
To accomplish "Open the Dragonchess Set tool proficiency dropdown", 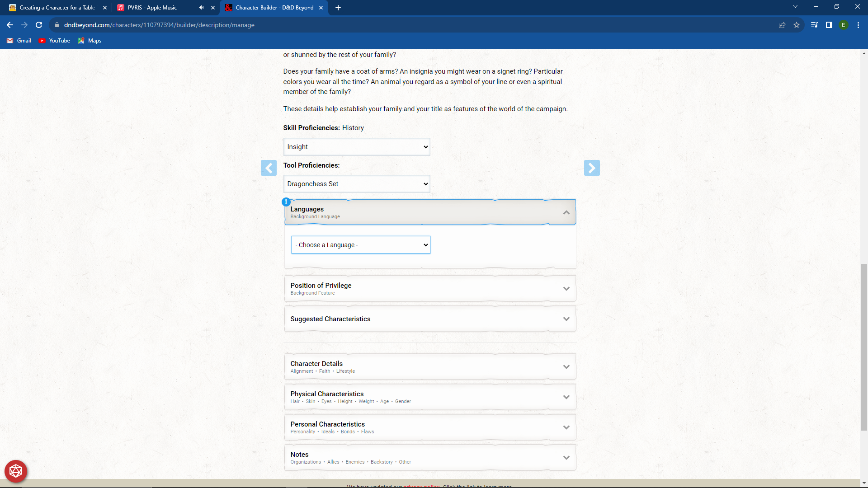I will [x=356, y=183].
